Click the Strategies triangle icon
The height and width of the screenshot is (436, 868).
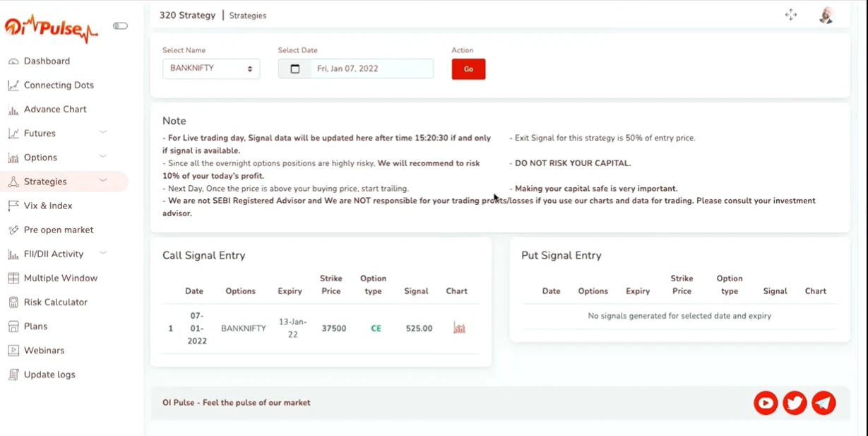(13, 182)
